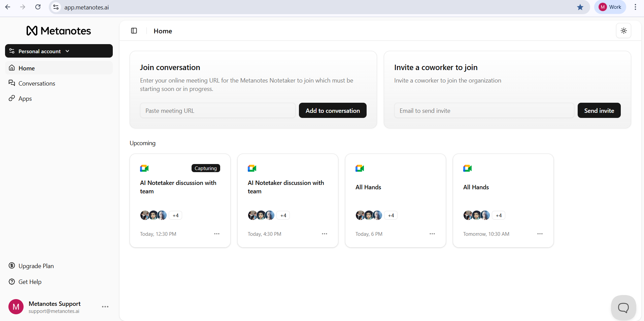Image resolution: width=644 pixels, height=321 pixels.
Task: Focus the Email to send invite field
Action: pyautogui.click(x=484, y=110)
